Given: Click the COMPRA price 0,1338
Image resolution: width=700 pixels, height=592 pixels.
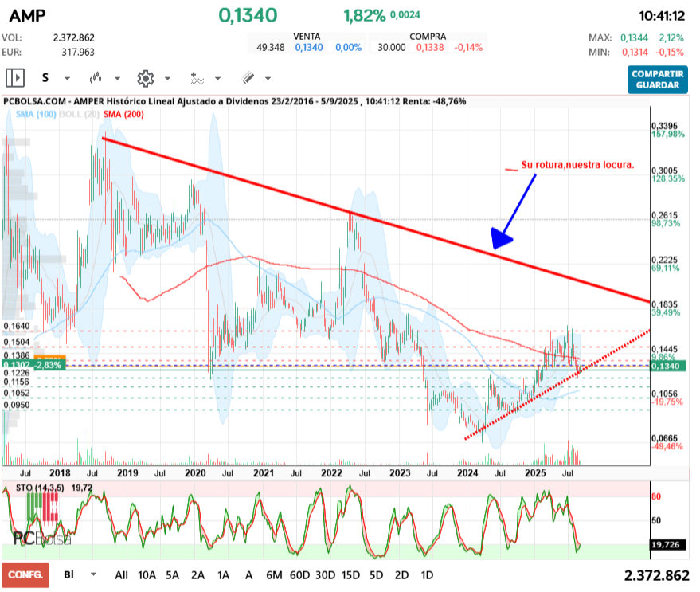Looking at the screenshot, I should (x=430, y=47).
